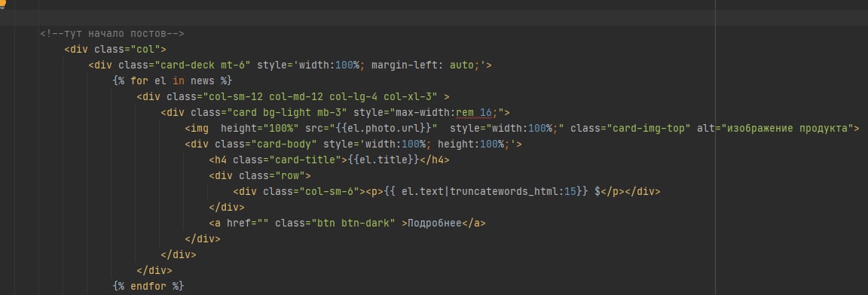Click the {% endfor %} tag
Screen dimensions: 868x295
tap(148, 287)
